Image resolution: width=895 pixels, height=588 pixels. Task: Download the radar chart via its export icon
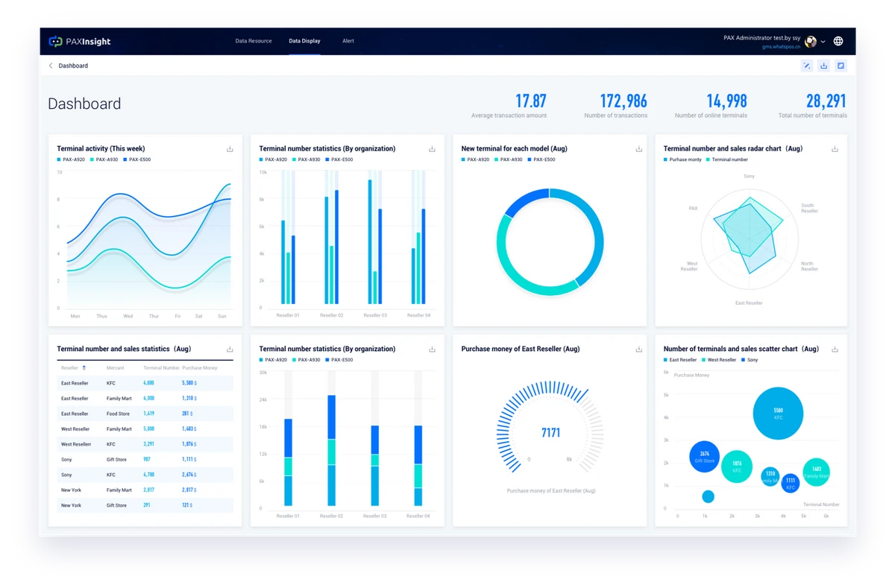coord(835,149)
